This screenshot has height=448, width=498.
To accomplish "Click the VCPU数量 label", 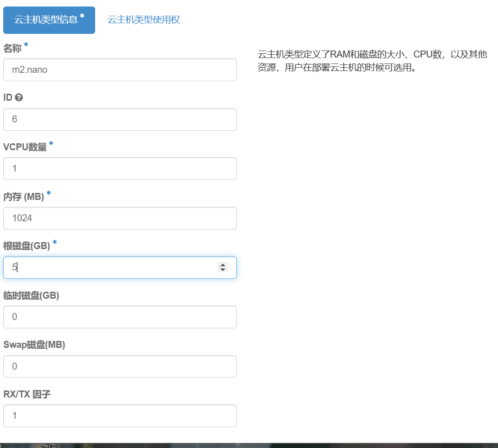I will [x=25, y=147].
